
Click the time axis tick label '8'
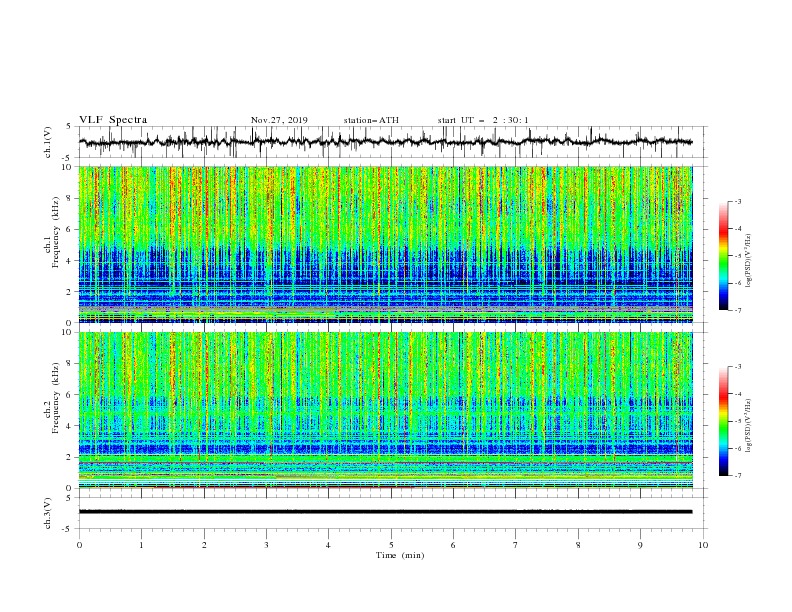click(578, 545)
